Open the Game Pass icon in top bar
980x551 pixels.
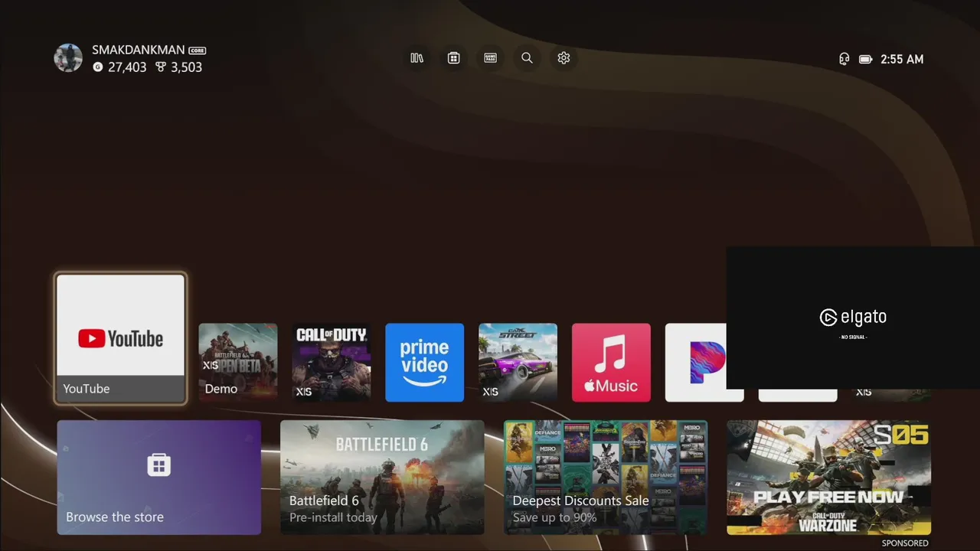click(x=491, y=58)
